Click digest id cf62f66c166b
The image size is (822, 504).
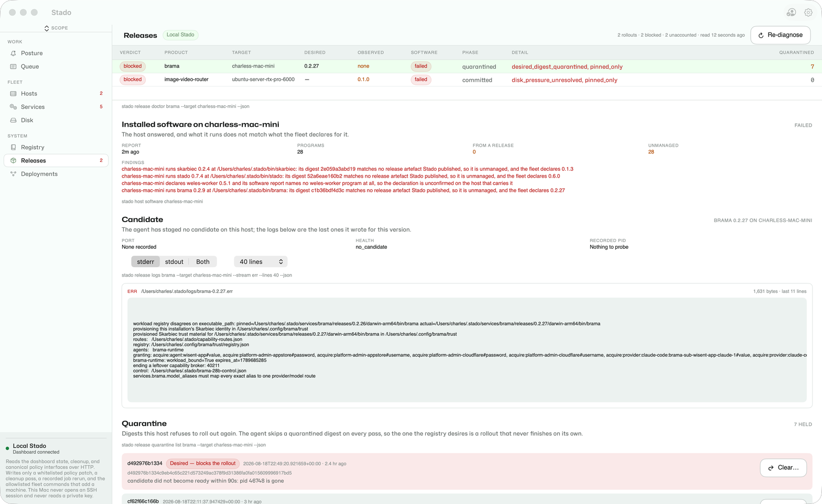(143, 502)
